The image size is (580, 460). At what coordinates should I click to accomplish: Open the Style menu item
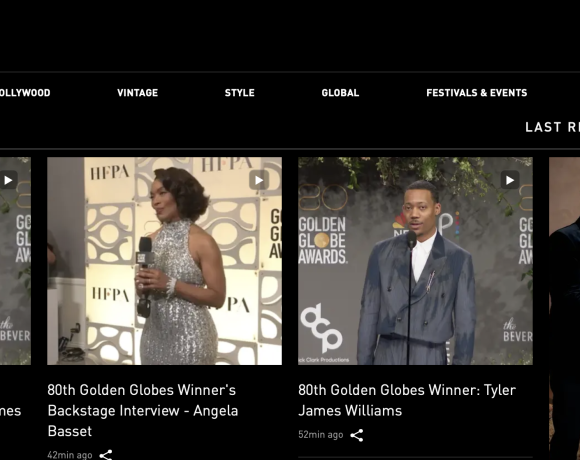click(x=240, y=93)
